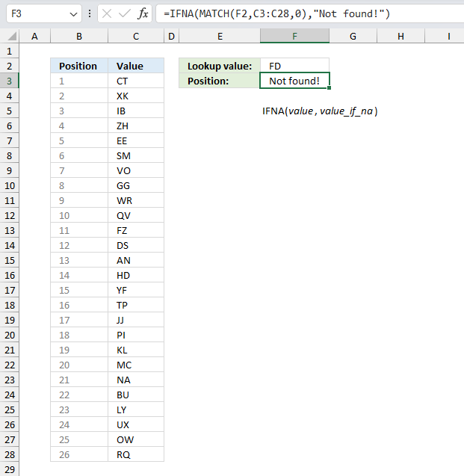The width and height of the screenshot is (464, 476).
Task: Select column H header
Action: pyautogui.click(x=401, y=37)
